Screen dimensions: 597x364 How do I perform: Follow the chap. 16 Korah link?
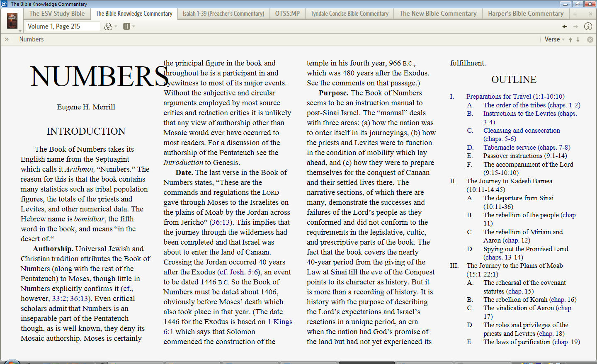(563, 300)
